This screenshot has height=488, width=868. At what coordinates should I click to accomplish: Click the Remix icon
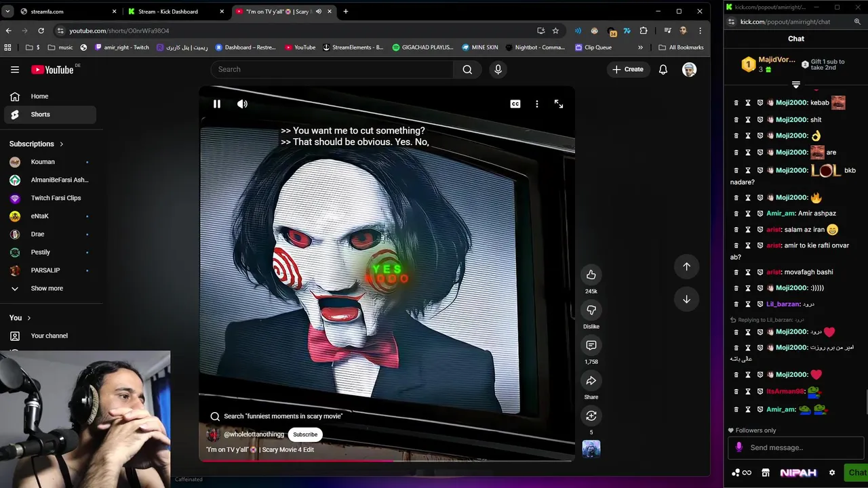coord(591,415)
